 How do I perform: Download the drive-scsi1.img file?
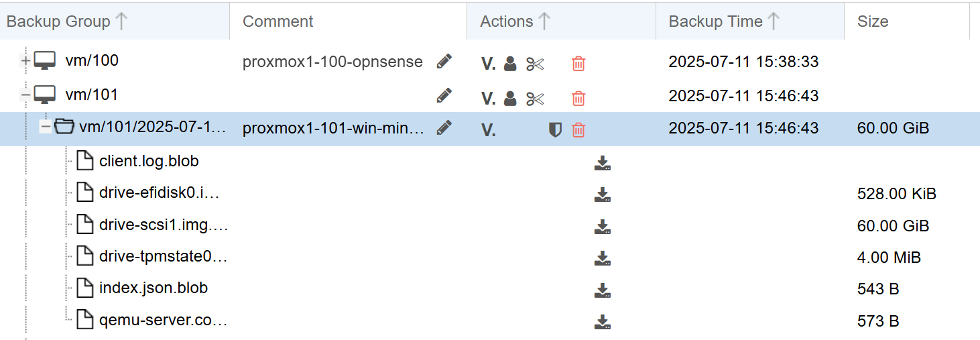(x=602, y=227)
